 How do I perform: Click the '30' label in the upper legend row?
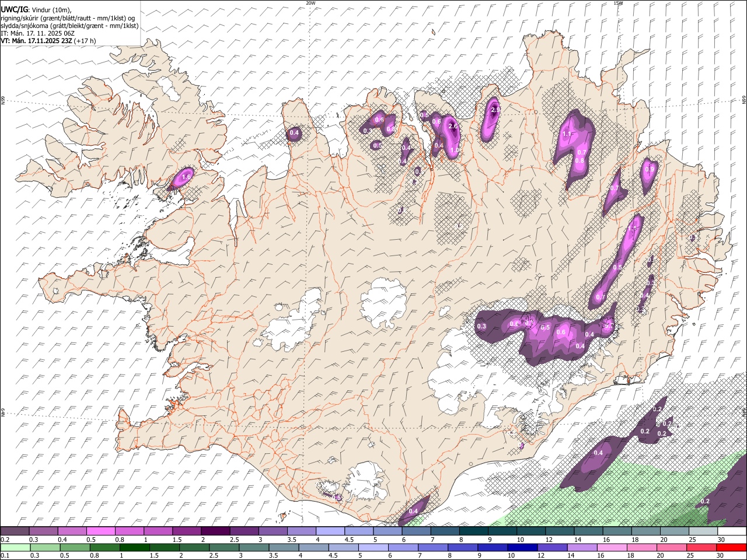tap(721, 540)
